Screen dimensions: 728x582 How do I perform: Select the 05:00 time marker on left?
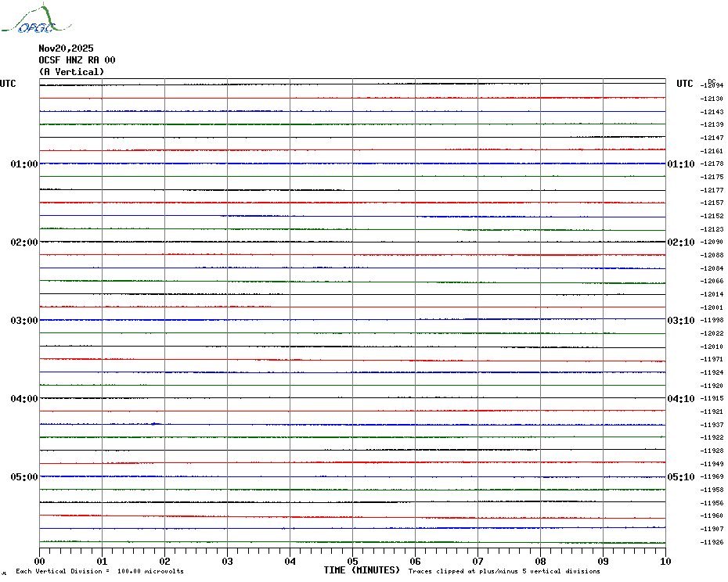coord(24,477)
